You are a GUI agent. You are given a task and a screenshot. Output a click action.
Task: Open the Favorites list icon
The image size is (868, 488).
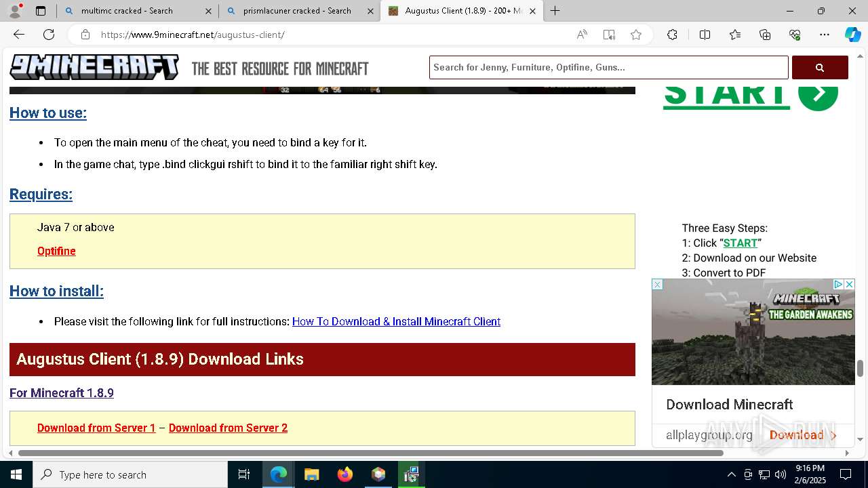click(x=735, y=35)
